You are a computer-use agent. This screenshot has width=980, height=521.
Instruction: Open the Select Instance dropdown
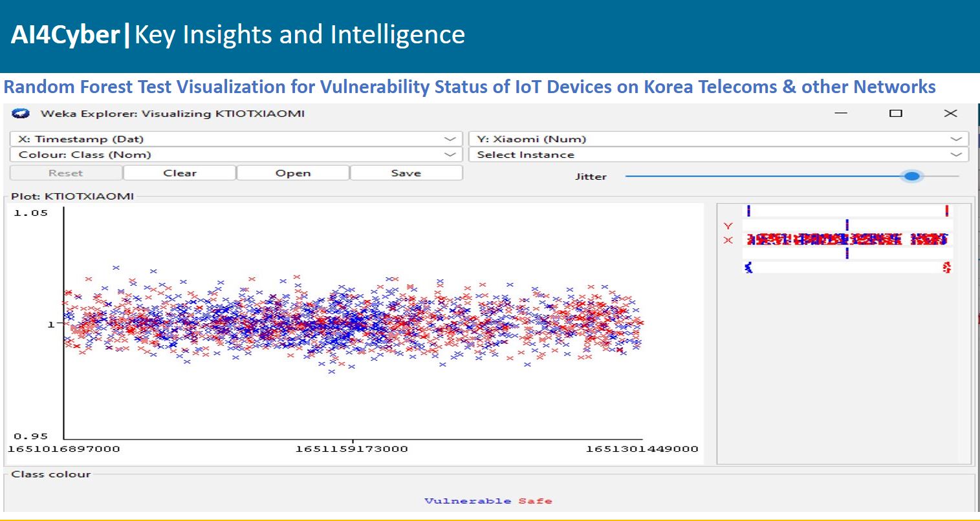719,154
